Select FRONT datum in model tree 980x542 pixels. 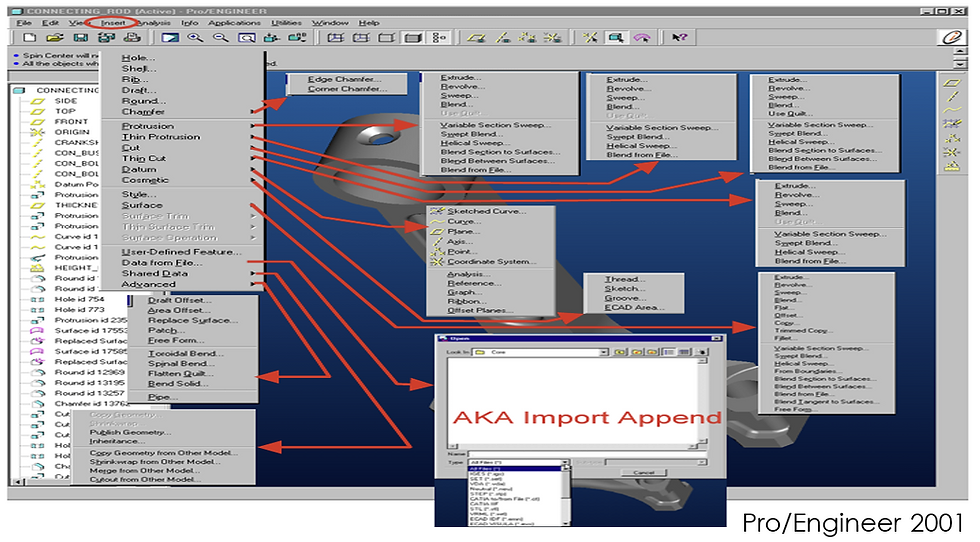click(x=71, y=121)
